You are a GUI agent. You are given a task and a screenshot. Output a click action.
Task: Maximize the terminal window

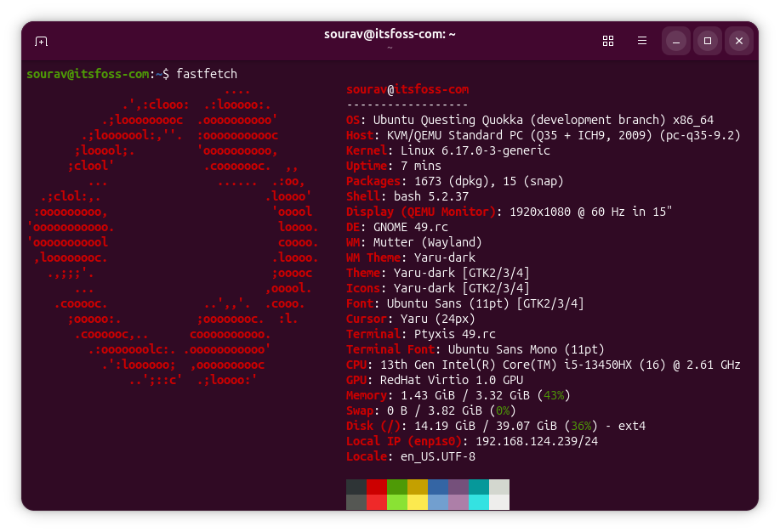coord(707,41)
